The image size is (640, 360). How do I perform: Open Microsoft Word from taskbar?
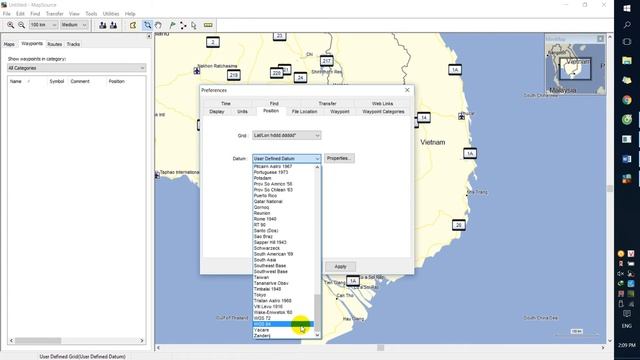pos(627,159)
